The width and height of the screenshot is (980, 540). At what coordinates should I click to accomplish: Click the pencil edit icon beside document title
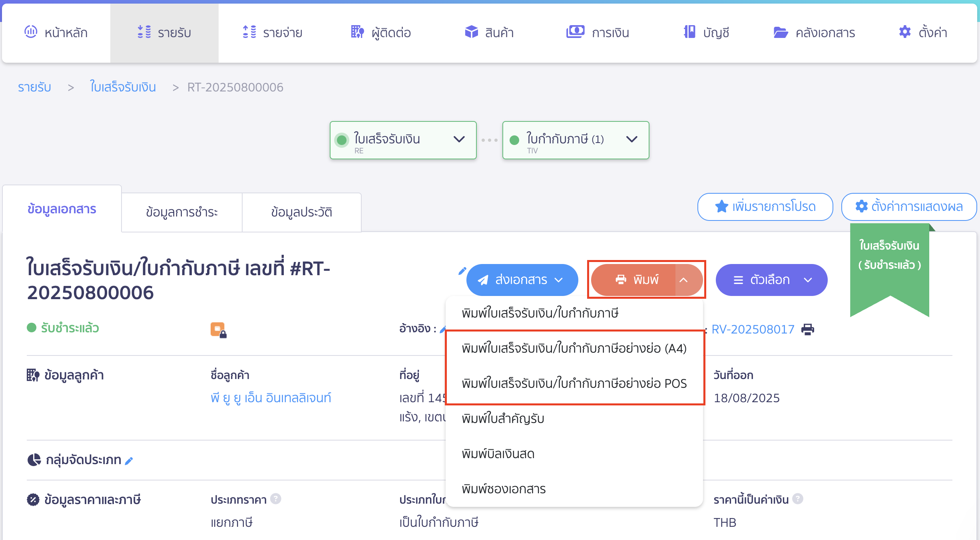(x=462, y=271)
